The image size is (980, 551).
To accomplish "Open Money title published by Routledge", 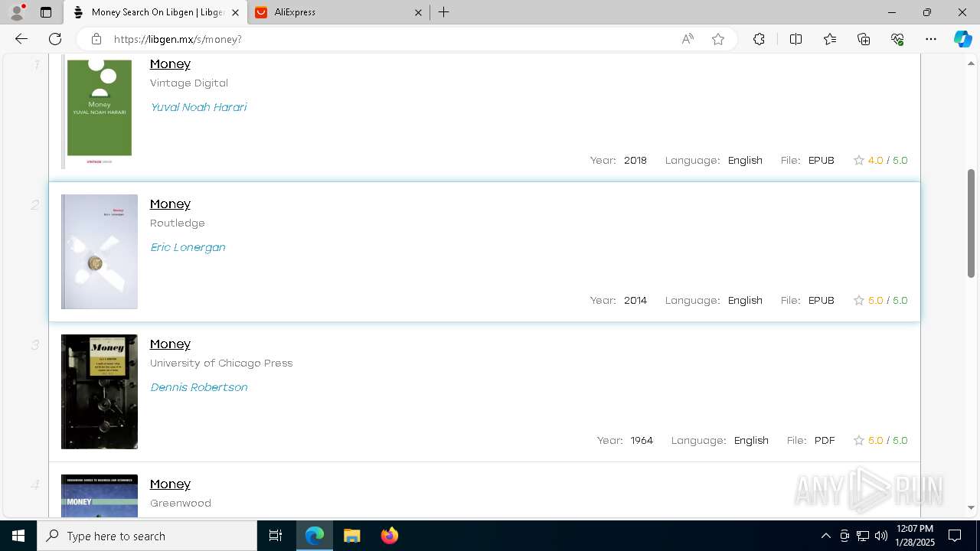I will [170, 204].
